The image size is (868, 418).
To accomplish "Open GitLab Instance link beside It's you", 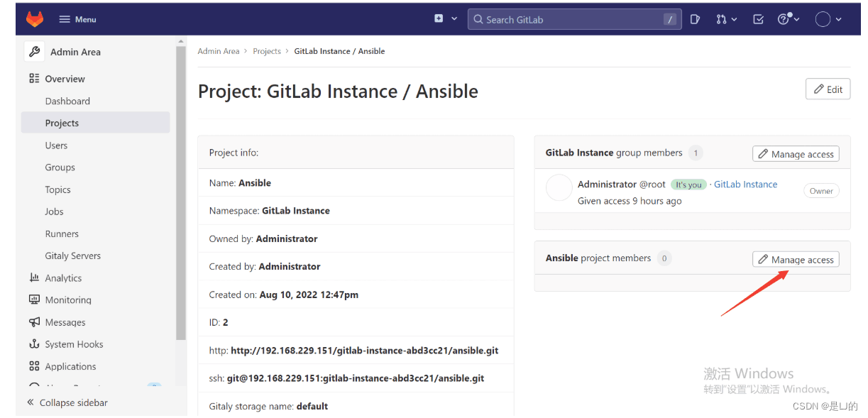I will point(745,184).
